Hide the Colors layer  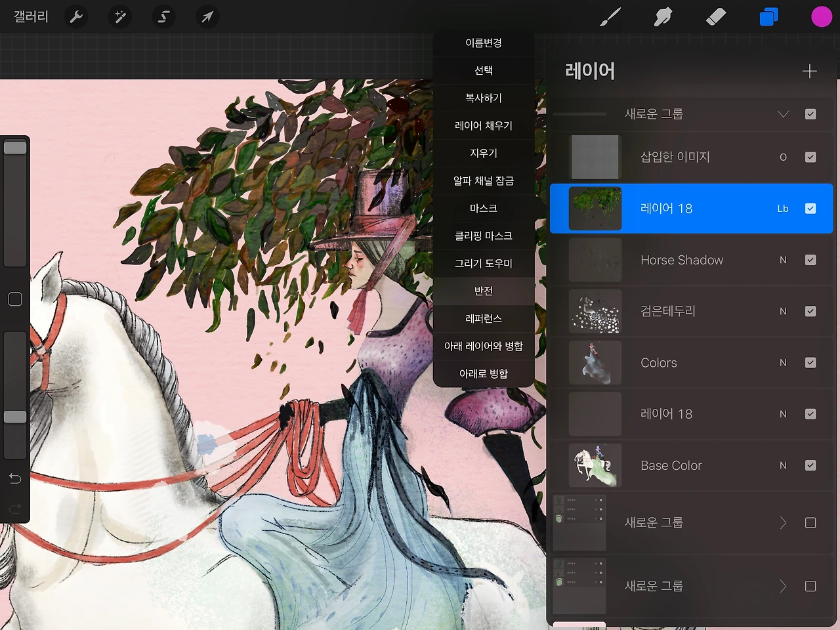[x=810, y=363]
